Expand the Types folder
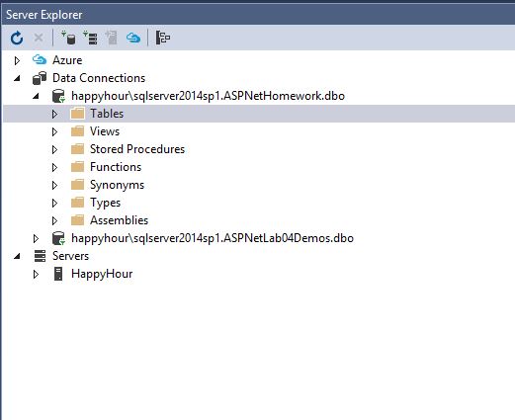This screenshot has width=515, height=420. (54, 203)
